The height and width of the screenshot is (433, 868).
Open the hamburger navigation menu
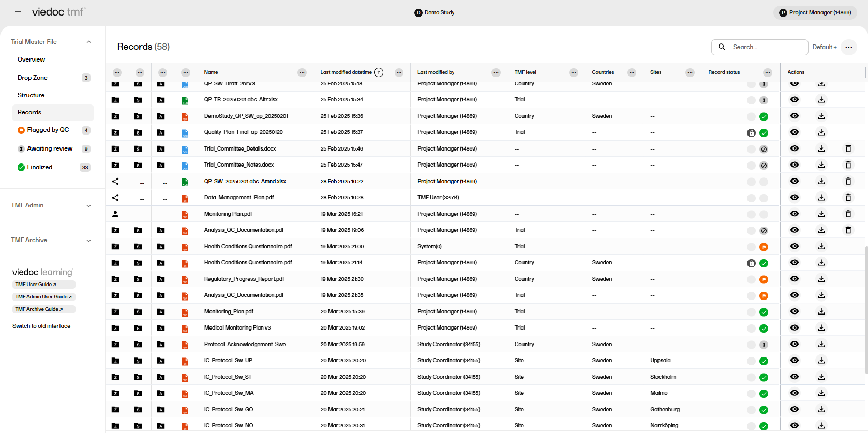click(18, 13)
